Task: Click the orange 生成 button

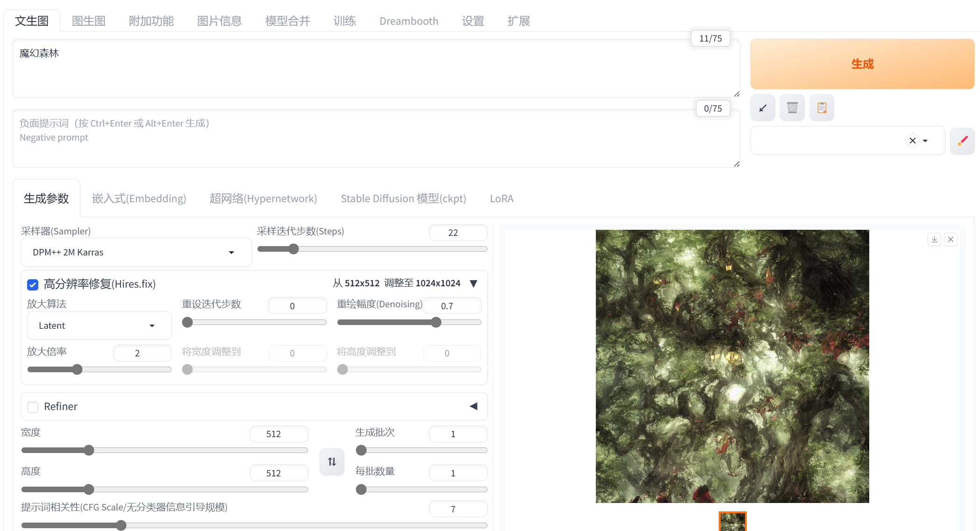Action: click(x=862, y=64)
